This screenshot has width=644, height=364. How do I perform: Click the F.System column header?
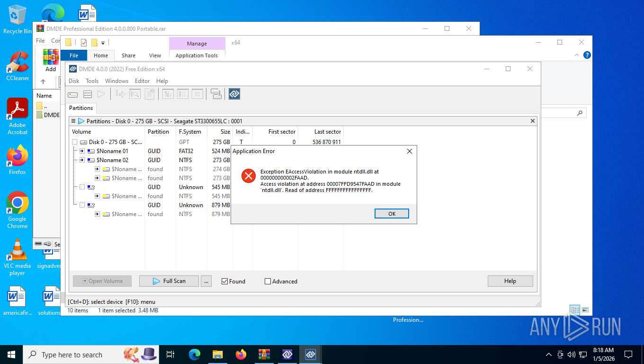coord(191,132)
